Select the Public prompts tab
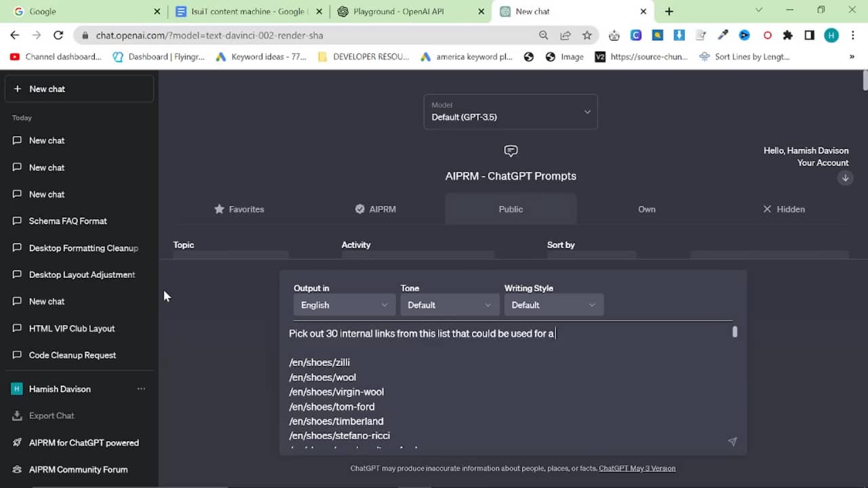The height and width of the screenshot is (488, 868). [x=511, y=209]
